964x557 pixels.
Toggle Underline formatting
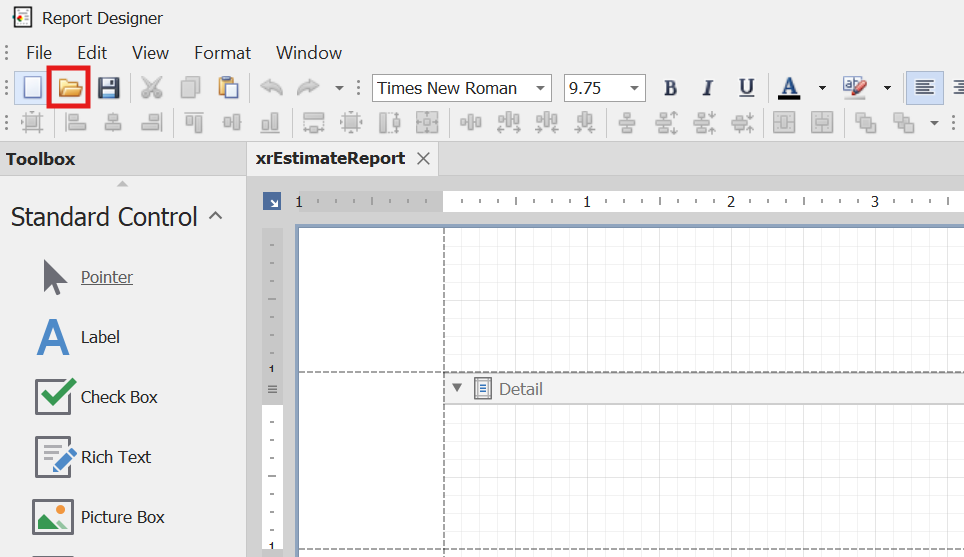[x=746, y=88]
